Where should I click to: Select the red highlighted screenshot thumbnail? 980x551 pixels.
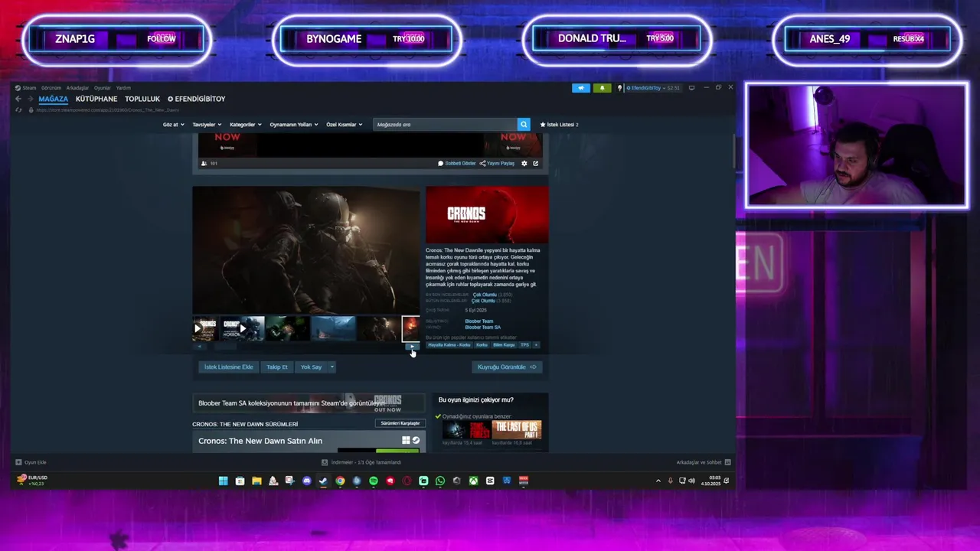(x=411, y=328)
